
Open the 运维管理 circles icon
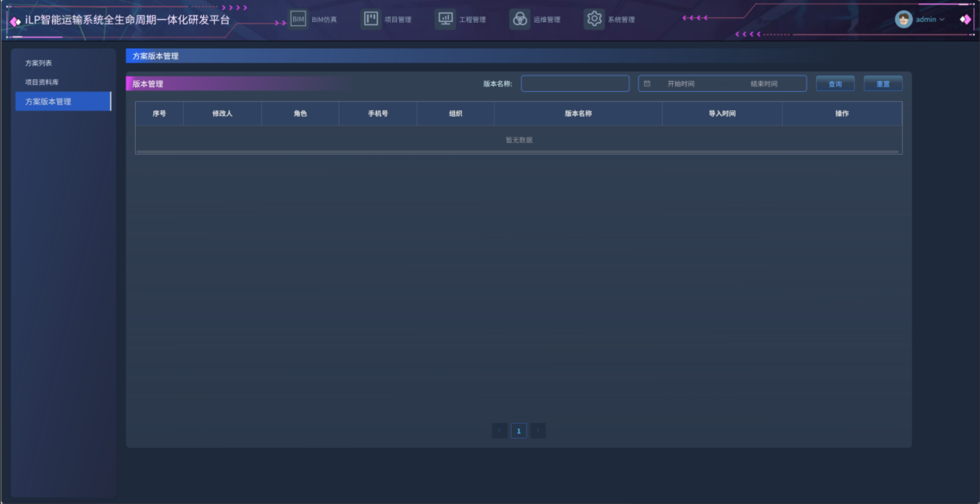[519, 19]
